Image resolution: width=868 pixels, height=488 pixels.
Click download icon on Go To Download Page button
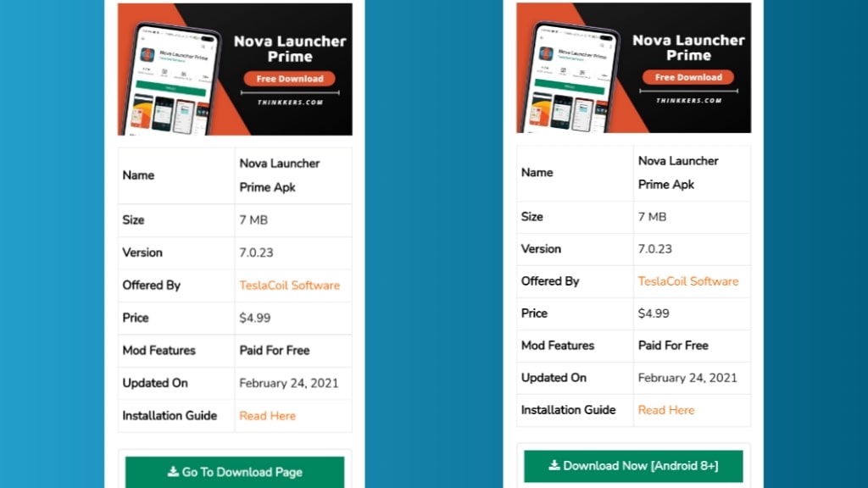point(173,472)
